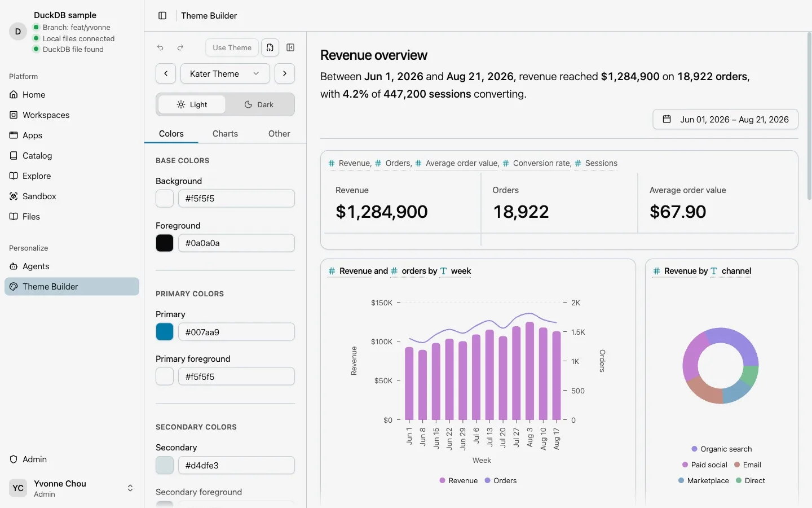The image size is (812, 508).
Task: Select the Other tab
Action: click(x=279, y=134)
